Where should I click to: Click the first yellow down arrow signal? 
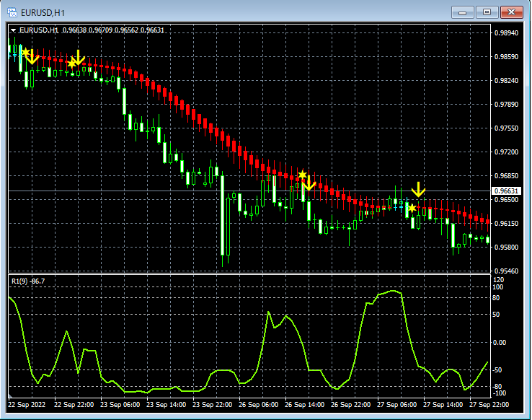pos(32,57)
